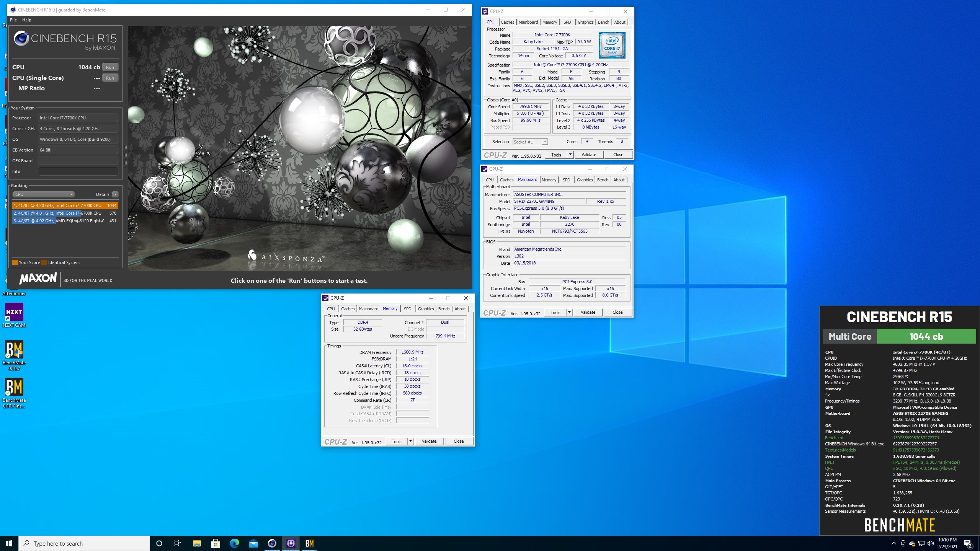Run the multi-core CPU test
The width and height of the screenshot is (980, 551).
[x=110, y=67]
